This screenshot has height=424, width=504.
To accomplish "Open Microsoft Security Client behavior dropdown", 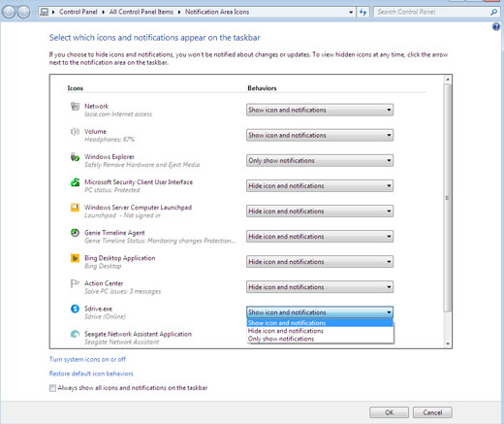I will 320,186.
